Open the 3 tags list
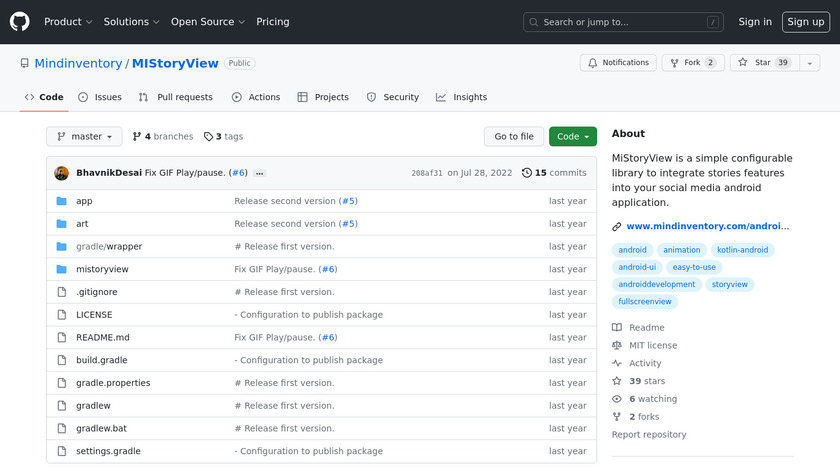The width and height of the screenshot is (840, 472). [223, 137]
